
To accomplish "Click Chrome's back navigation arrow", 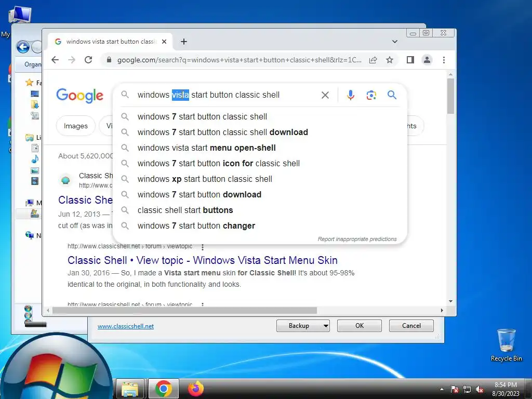I will click(55, 60).
